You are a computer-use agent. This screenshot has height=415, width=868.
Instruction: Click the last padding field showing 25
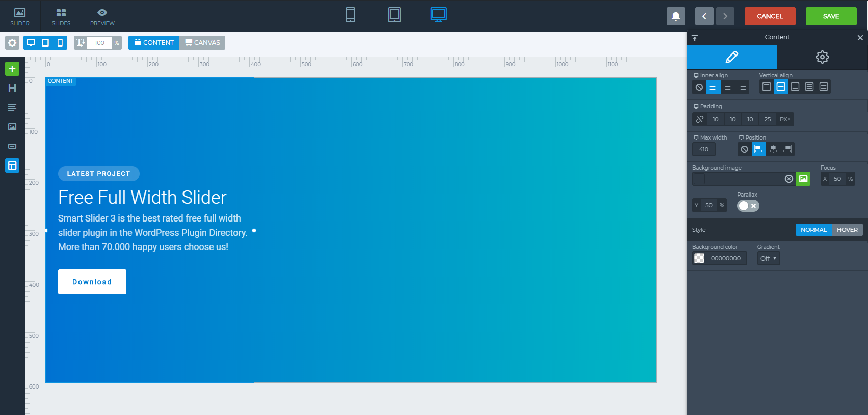[x=768, y=119]
